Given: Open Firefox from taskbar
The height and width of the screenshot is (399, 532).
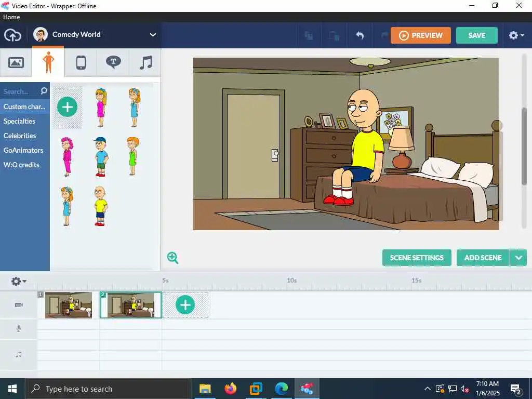Looking at the screenshot, I should coord(230,389).
